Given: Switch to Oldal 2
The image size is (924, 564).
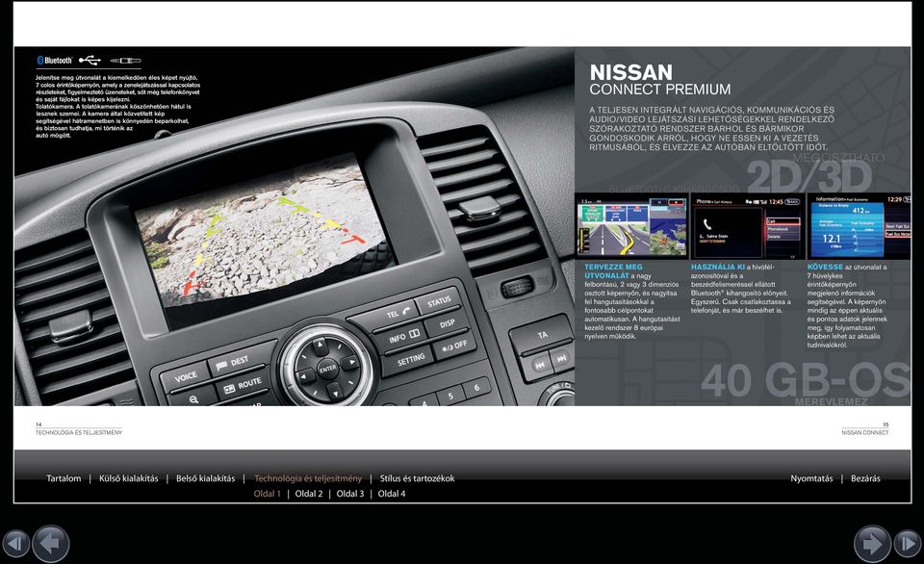Looking at the screenshot, I should [x=309, y=494].
